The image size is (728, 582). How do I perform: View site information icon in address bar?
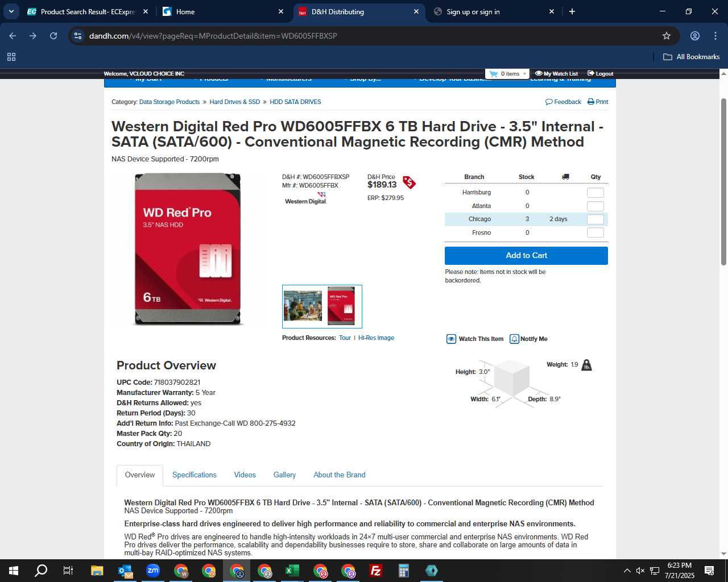click(78, 36)
